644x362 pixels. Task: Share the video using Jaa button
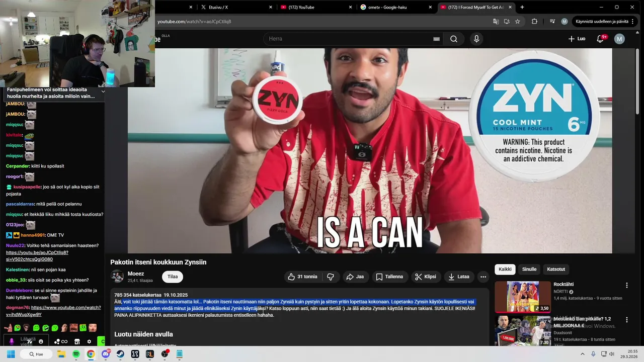pyautogui.click(x=355, y=277)
